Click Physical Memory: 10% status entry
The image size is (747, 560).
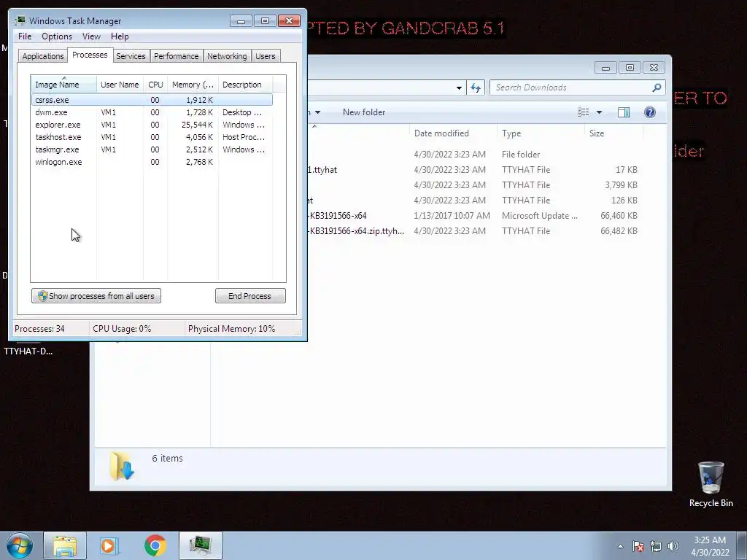(231, 329)
